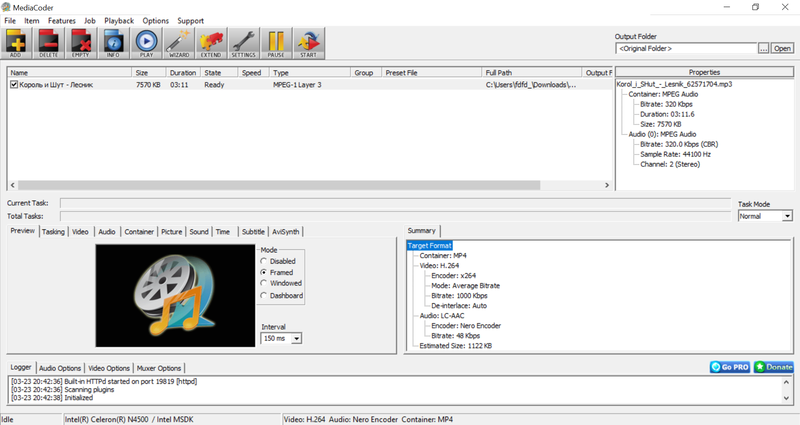Click the ADD file toolbar icon
Screen dimensions: 800x425
[16, 43]
